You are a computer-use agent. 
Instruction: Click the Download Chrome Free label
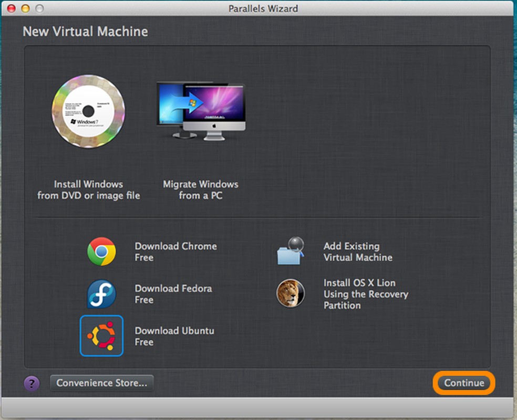tap(175, 251)
